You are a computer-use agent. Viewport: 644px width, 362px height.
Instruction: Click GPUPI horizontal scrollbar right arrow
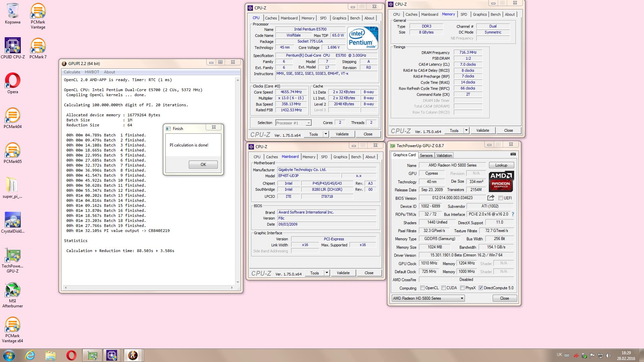tap(232, 288)
